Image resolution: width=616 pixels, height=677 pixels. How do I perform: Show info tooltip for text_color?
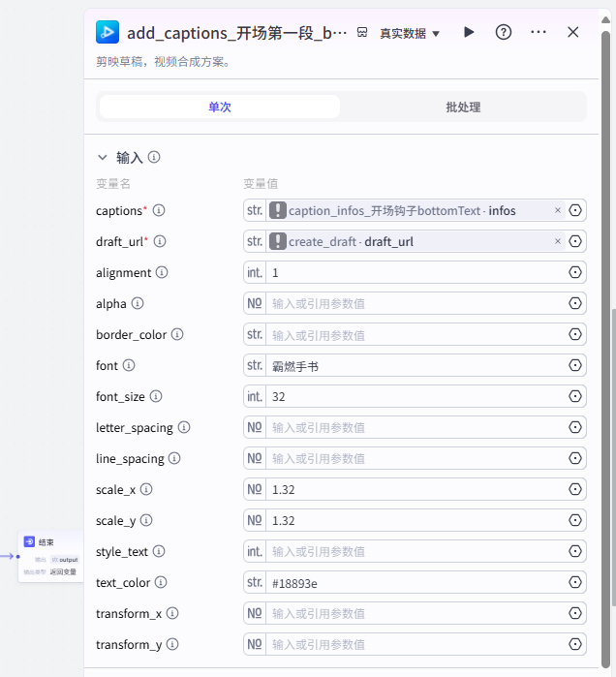[x=161, y=582]
